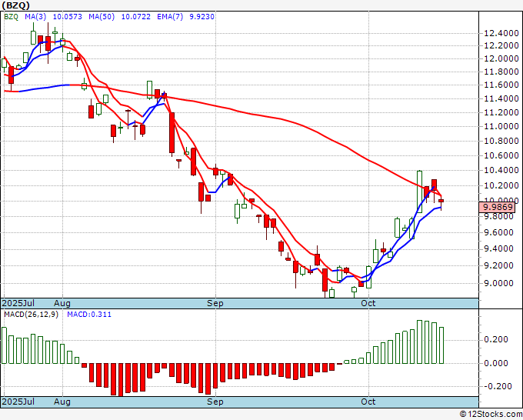Screen dimensions: 523x420
Task: Click the current price tag 9.9869
Action: coord(497,207)
